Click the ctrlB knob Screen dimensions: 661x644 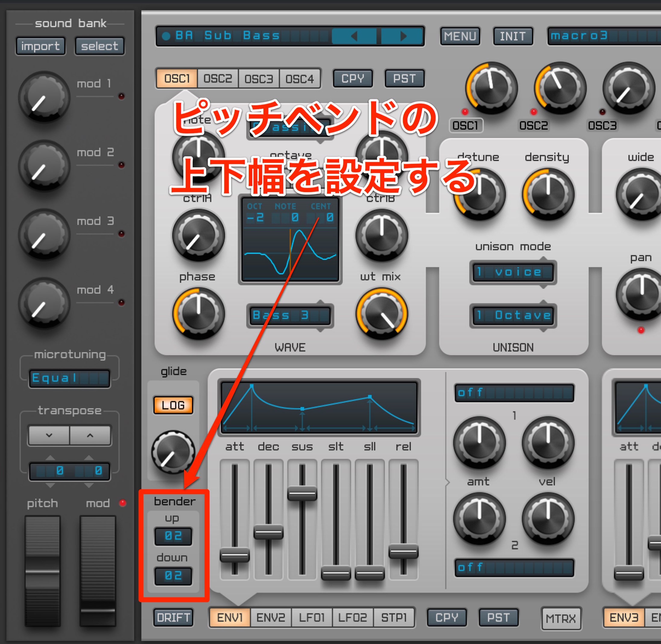tap(382, 235)
